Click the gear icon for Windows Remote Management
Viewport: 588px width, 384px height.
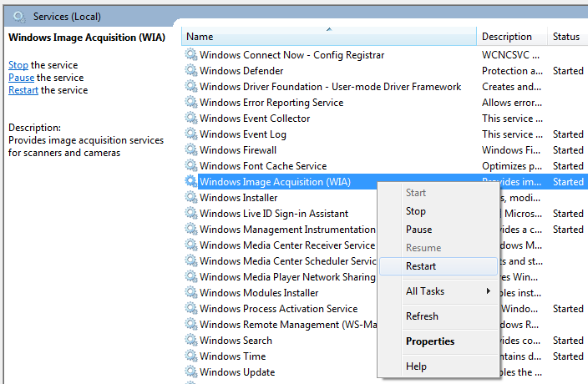point(191,325)
